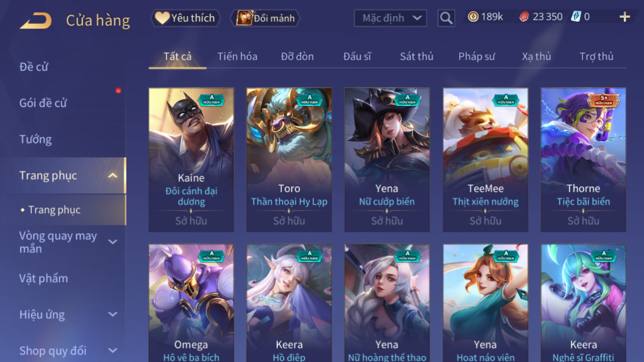Screen dimensions: 644x362
Task: Open the Mặc định sort dropdown
Action: [390, 18]
